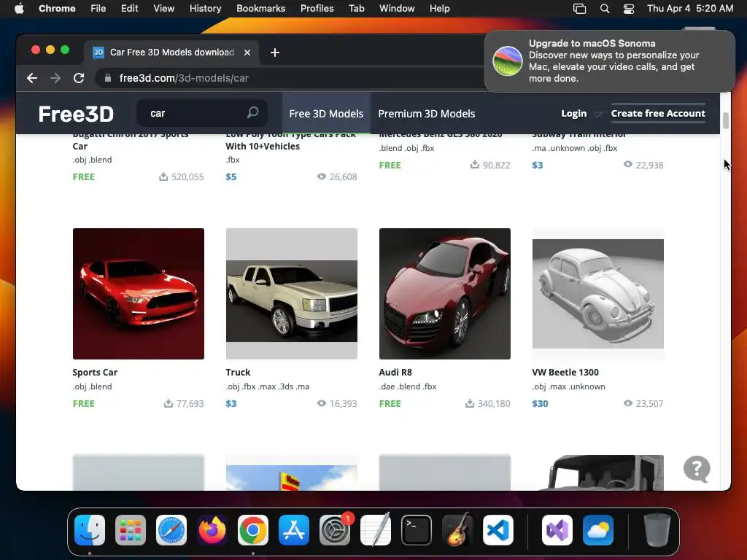Open the VW Beetle 1300 thumbnail

598,294
